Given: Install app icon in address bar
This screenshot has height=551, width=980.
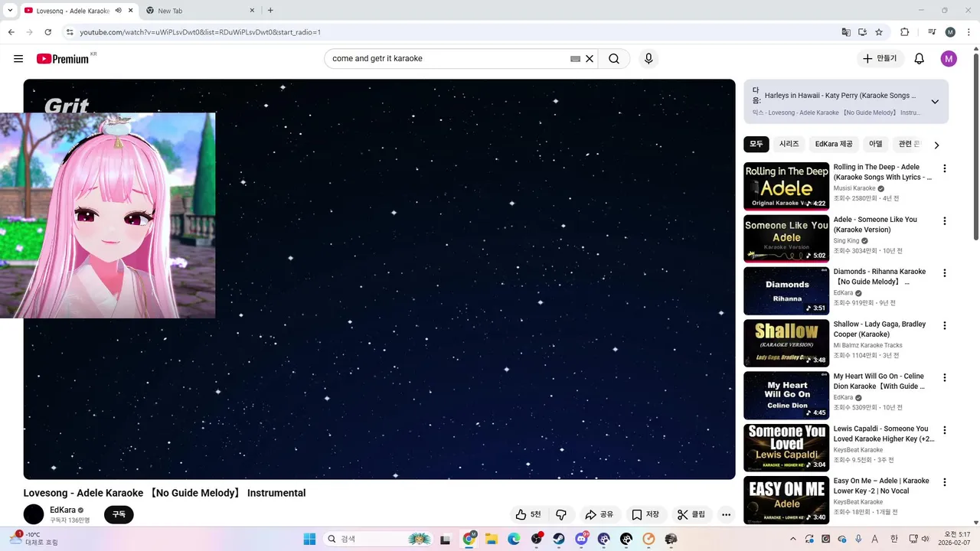Looking at the screenshot, I should pyautogui.click(x=863, y=32).
